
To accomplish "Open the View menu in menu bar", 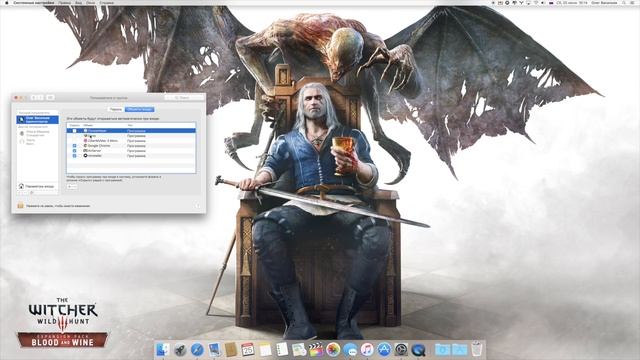I will pyautogui.click(x=78, y=2).
